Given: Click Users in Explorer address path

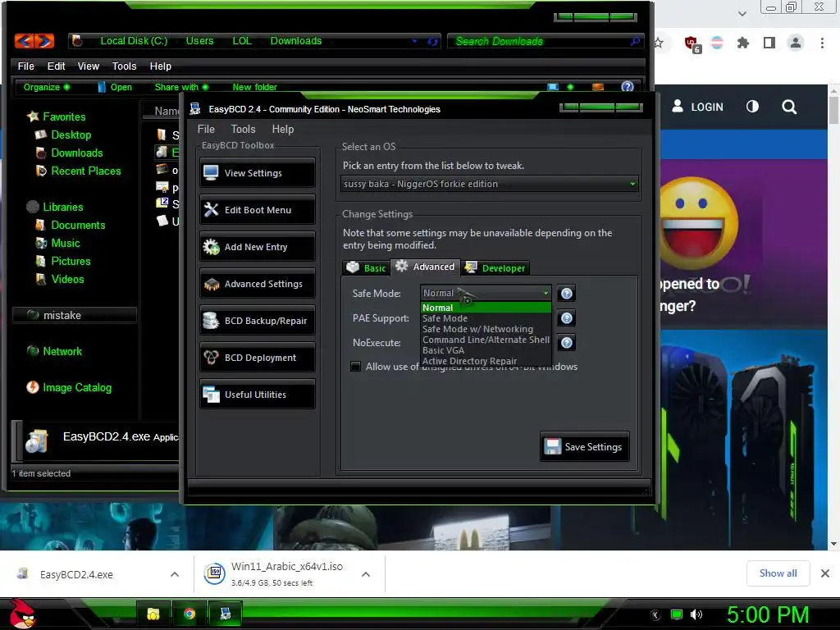Looking at the screenshot, I should [199, 41].
